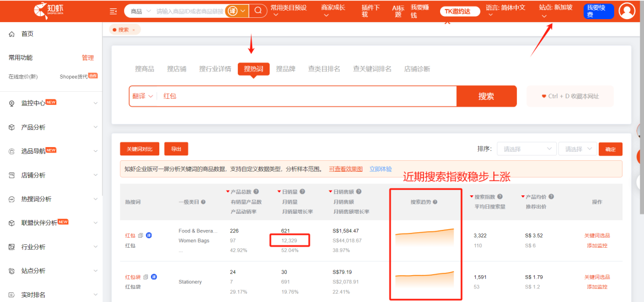The image size is (644, 302).
Task: Switch to 查类目排名 tab
Action: pos(324,69)
